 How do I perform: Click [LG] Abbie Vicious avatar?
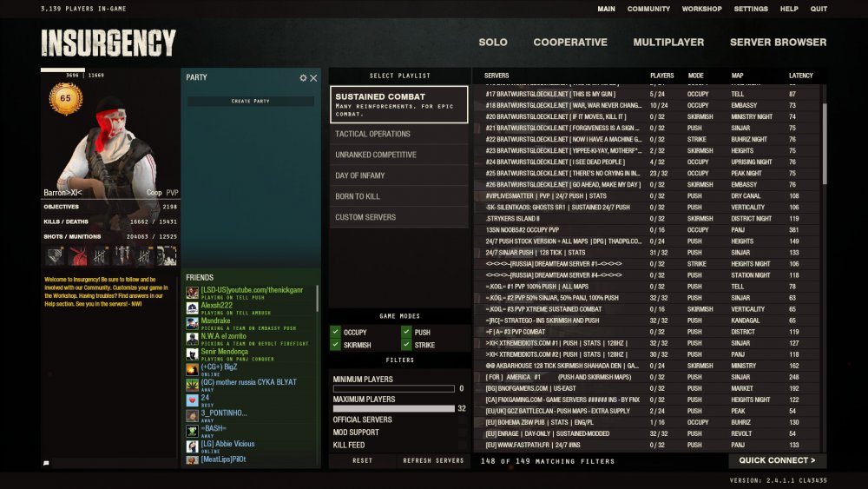click(x=192, y=446)
